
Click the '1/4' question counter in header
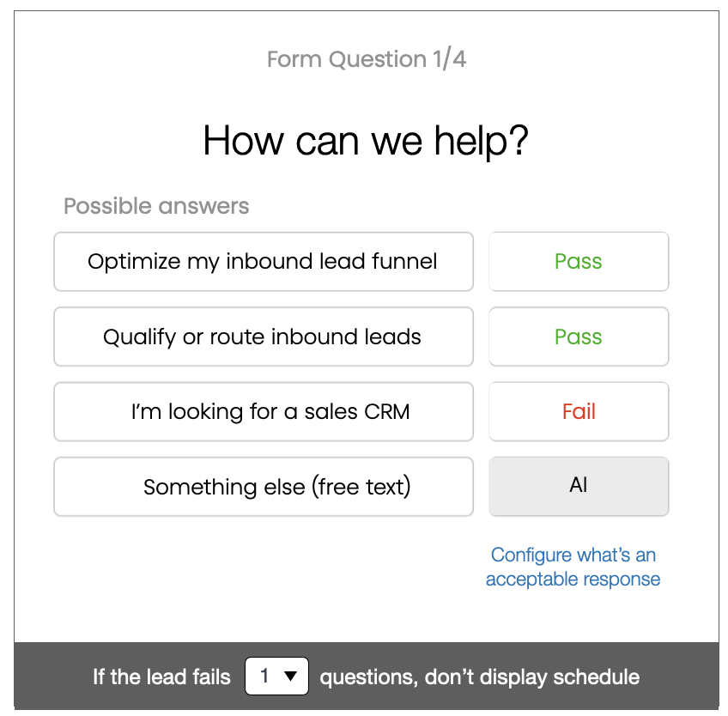click(x=449, y=59)
